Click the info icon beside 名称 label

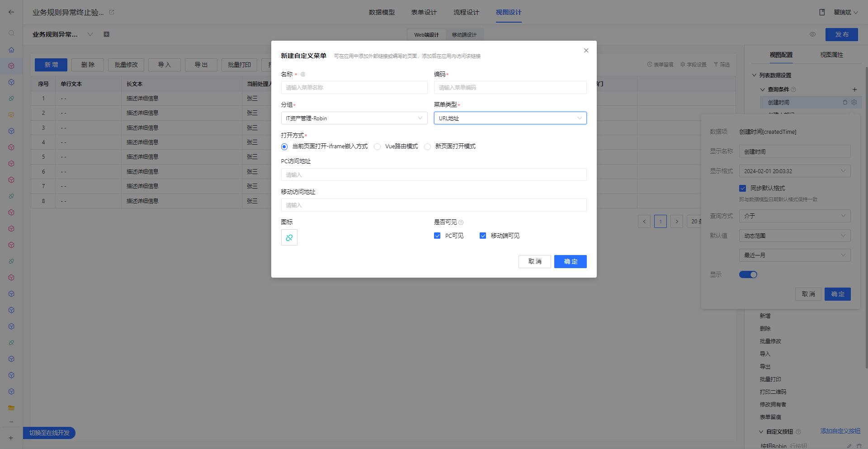(x=303, y=74)
